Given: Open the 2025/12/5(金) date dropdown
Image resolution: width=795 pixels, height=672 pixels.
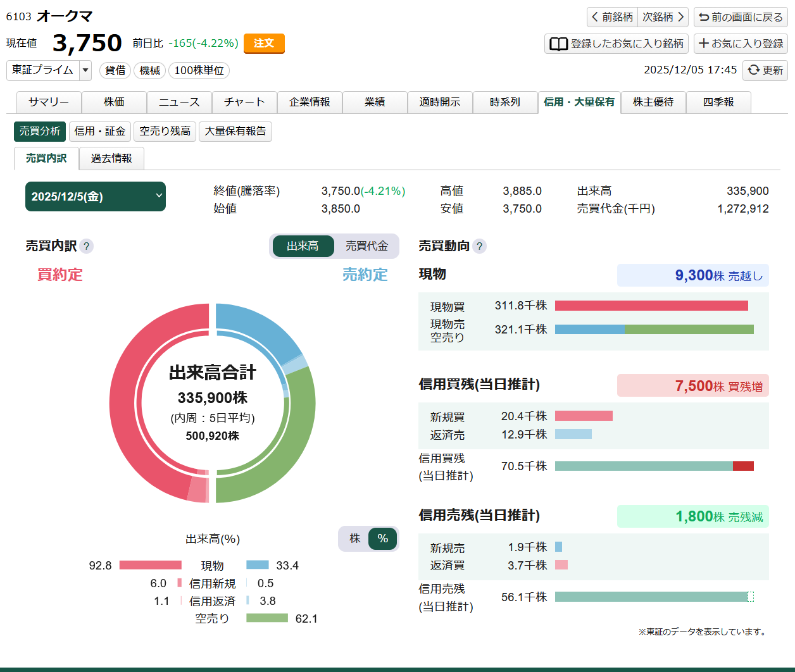Looking at the screenshot, I should coord(96,197).
